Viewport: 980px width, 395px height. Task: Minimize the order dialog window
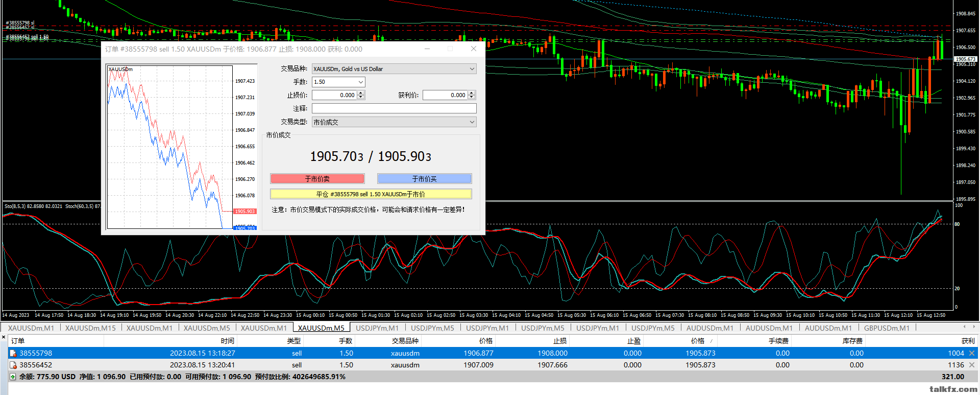pos(427,49)
